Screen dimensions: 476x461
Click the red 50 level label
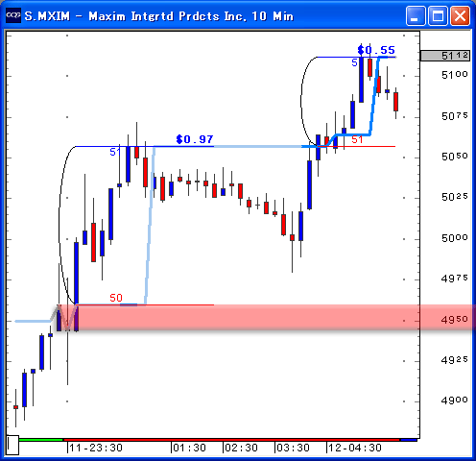pos(116,298)
